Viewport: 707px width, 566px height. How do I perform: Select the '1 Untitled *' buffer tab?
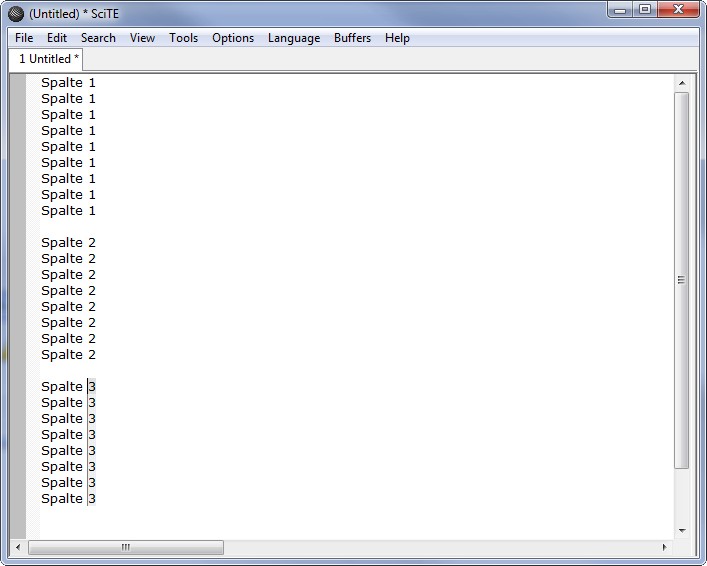(x=49, y=59)
